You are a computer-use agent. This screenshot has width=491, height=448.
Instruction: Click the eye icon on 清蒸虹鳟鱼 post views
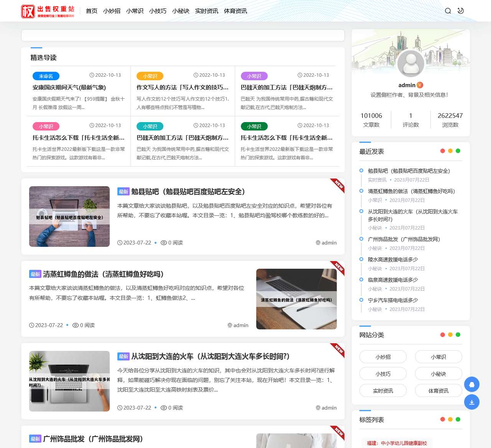click(76, 325)
